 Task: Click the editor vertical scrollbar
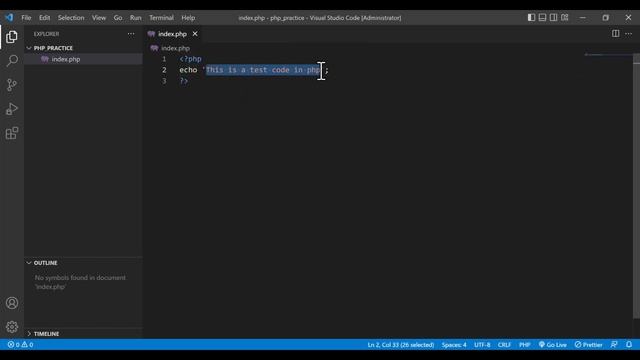(636, 186)
